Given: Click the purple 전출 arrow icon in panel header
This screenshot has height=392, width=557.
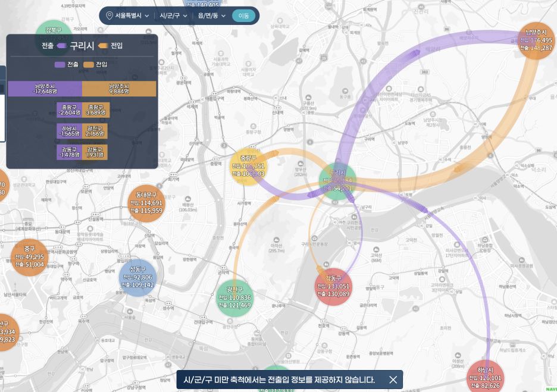Looking at the screenshot, I should (x=61, y=45).
